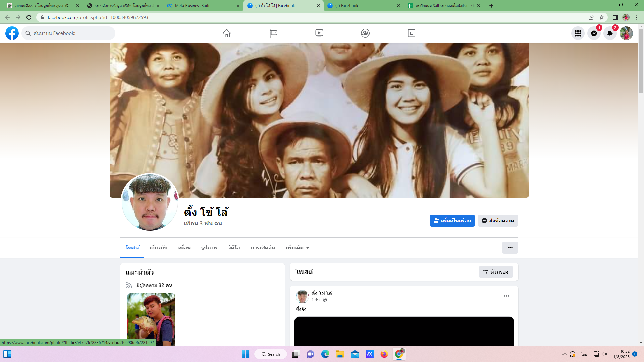
Task: Switch to the เกี่ยวกับ tab
Action: (158, 248)
